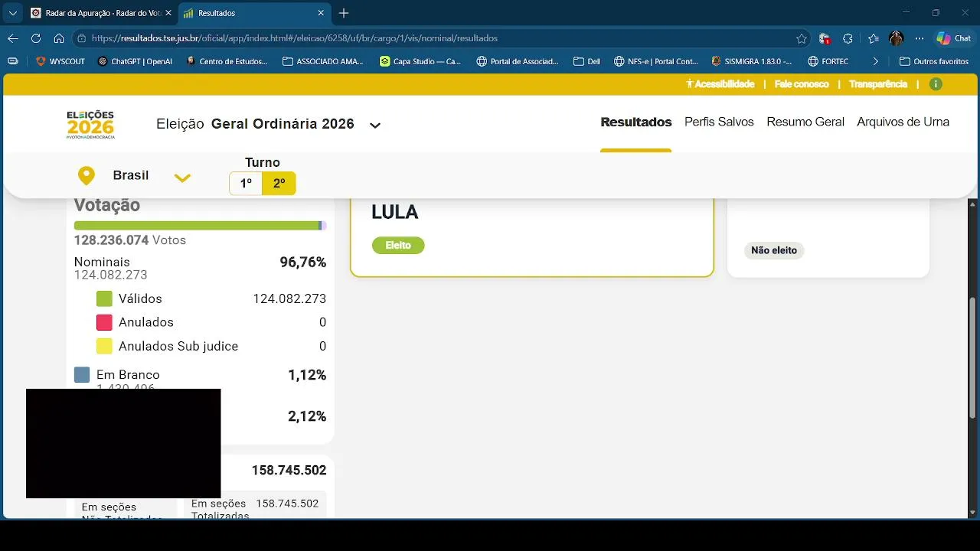Click the green information icon
The image size is (980, 551).
[x=936, y=84]
